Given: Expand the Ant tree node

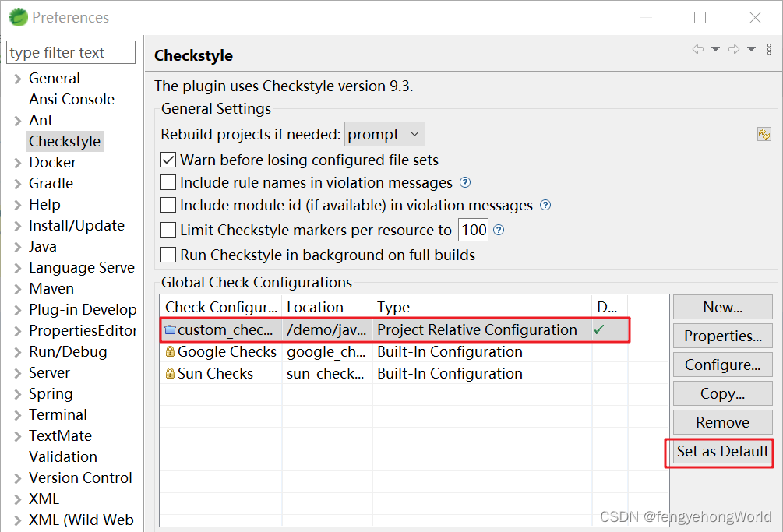Looking at the screenshot, I should (x=18, y=121).
